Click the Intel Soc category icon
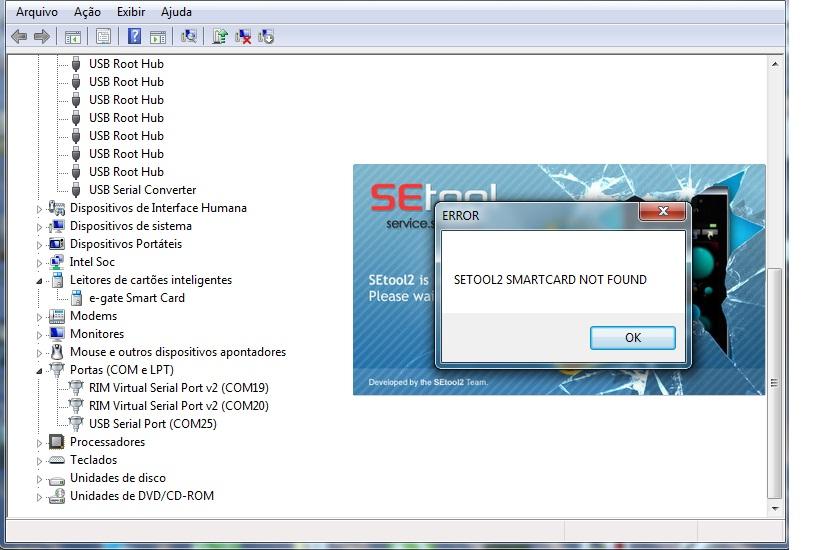The height and width of the screenshot is (550, 819). (x=56, y=262)
